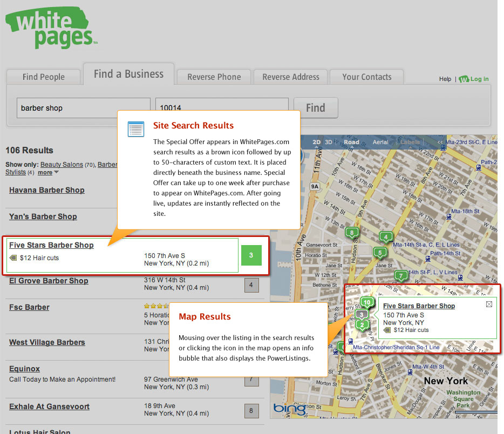The image size is (504, 434).
Task: Click the number 4 result marker
Action: (251, 285)
